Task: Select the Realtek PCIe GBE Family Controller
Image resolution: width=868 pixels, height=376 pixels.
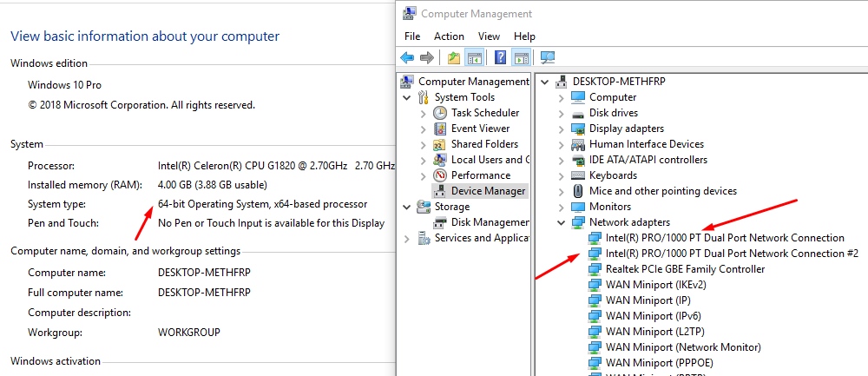Action: [685, 269]
